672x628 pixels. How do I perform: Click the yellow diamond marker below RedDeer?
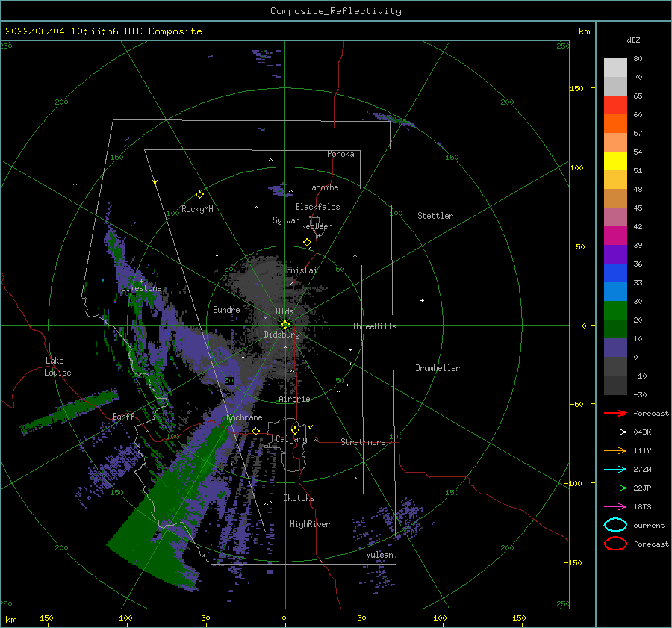pyautogui.click(x=307, y=243)
